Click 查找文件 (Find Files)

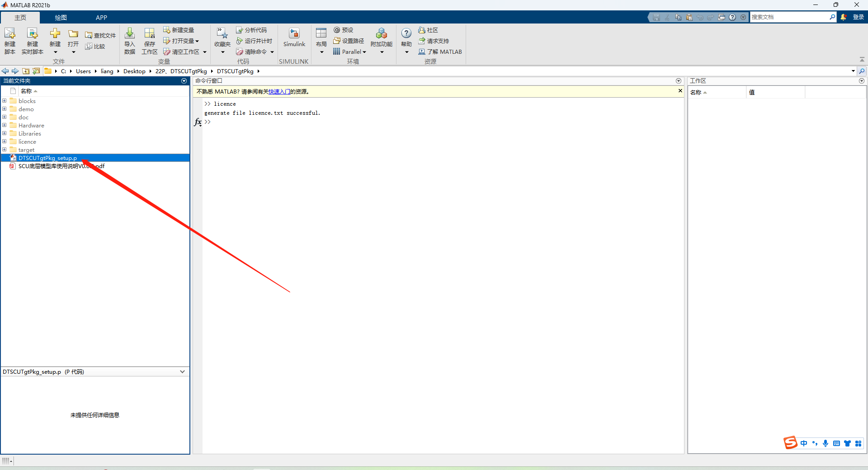pos(100,35)
